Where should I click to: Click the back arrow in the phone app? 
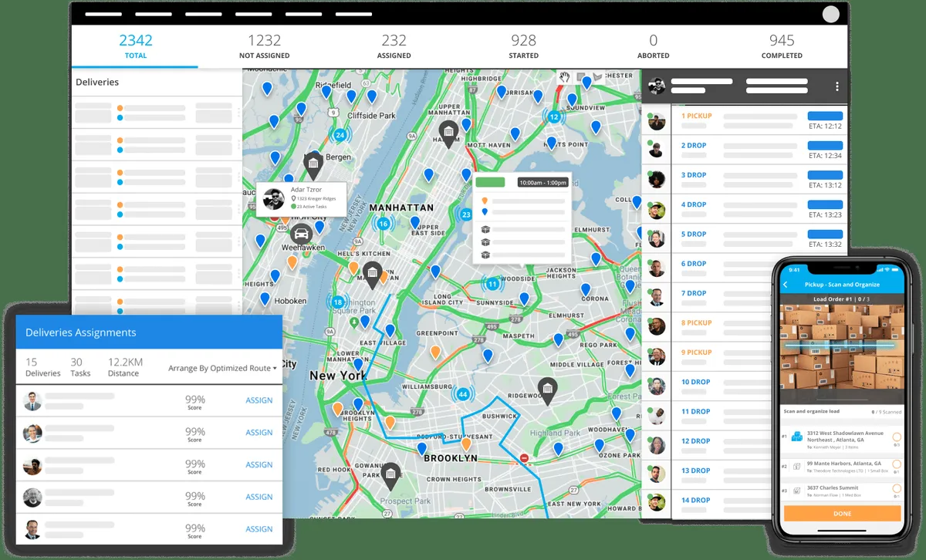tap(786, 285)
